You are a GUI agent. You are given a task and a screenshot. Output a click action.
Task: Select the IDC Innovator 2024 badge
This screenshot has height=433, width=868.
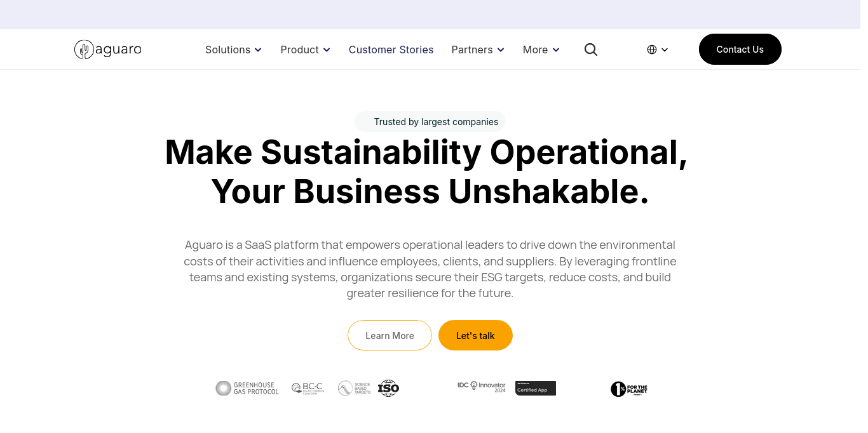[481, 386]
